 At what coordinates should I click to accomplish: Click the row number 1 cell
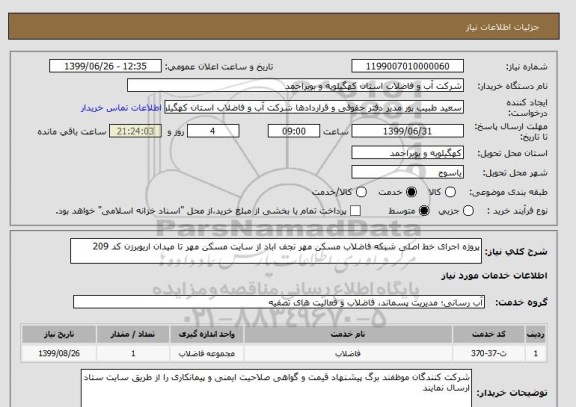[536, 354]
